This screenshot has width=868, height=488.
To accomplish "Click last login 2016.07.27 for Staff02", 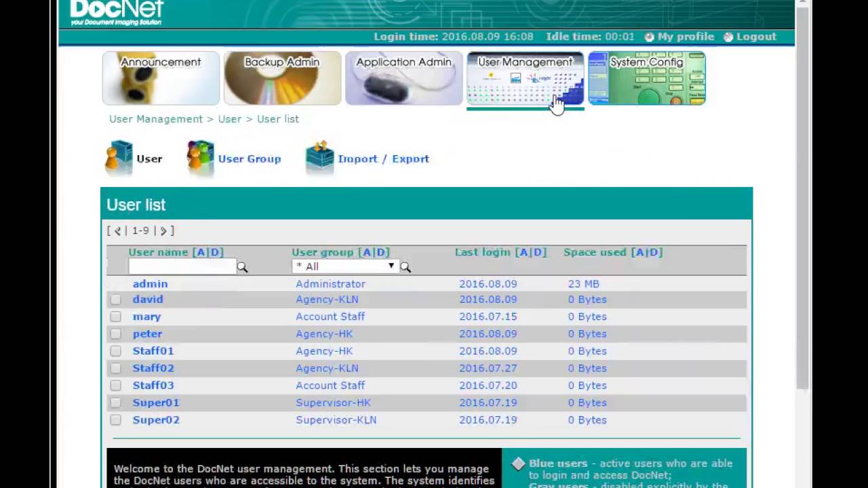I will tap(488, 368).
